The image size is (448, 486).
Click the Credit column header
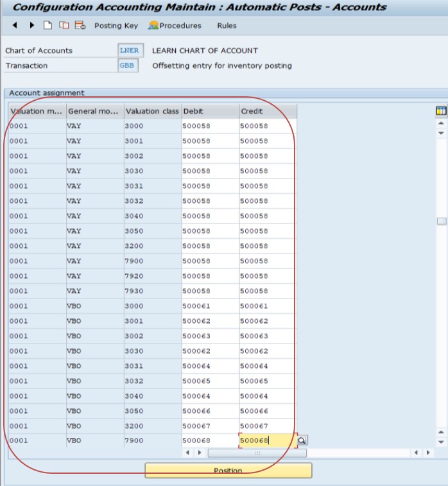click(x=268, y=111)
